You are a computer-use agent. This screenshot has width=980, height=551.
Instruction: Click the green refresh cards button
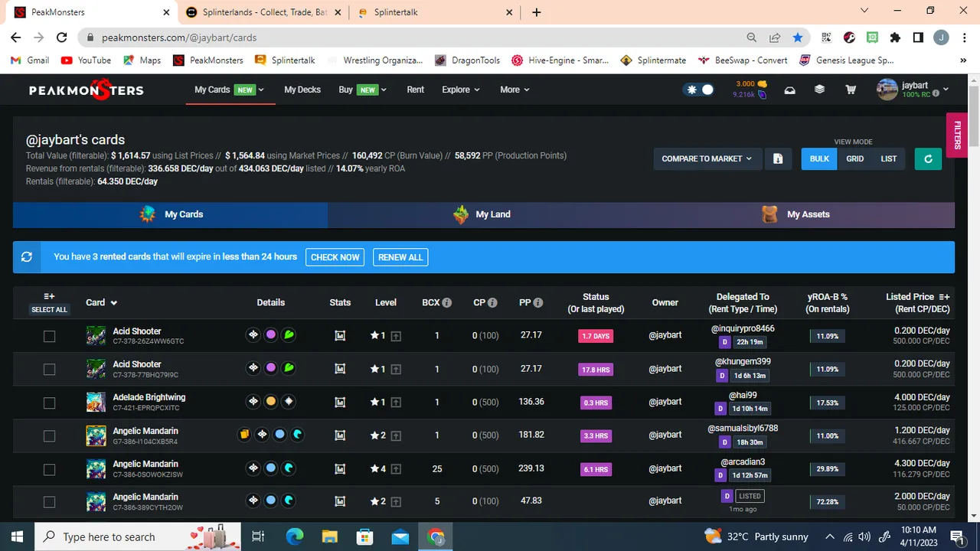click(928, 158)
